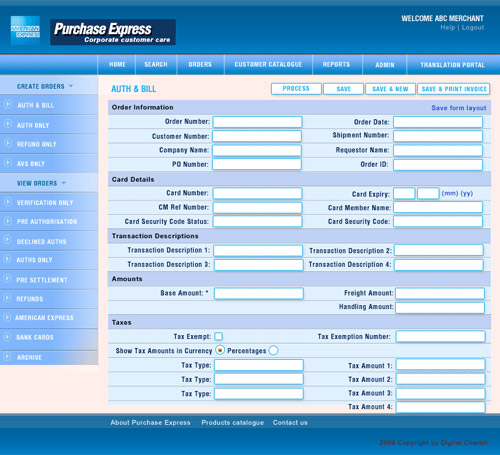Tick the Tax Exempt checkbox
The image size is (500, 455).
219,336
